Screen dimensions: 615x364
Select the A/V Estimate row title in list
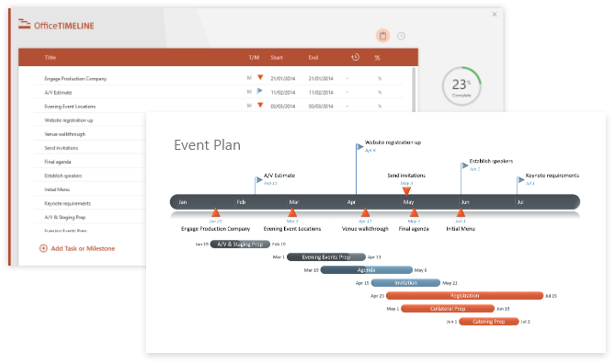pos(58,93)
